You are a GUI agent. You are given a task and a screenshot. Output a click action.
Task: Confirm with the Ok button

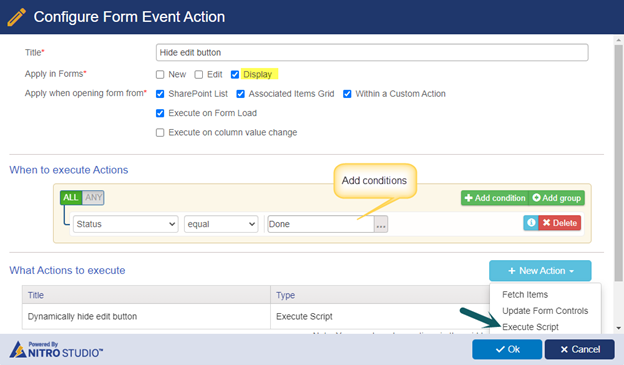[x=507, y=349]
